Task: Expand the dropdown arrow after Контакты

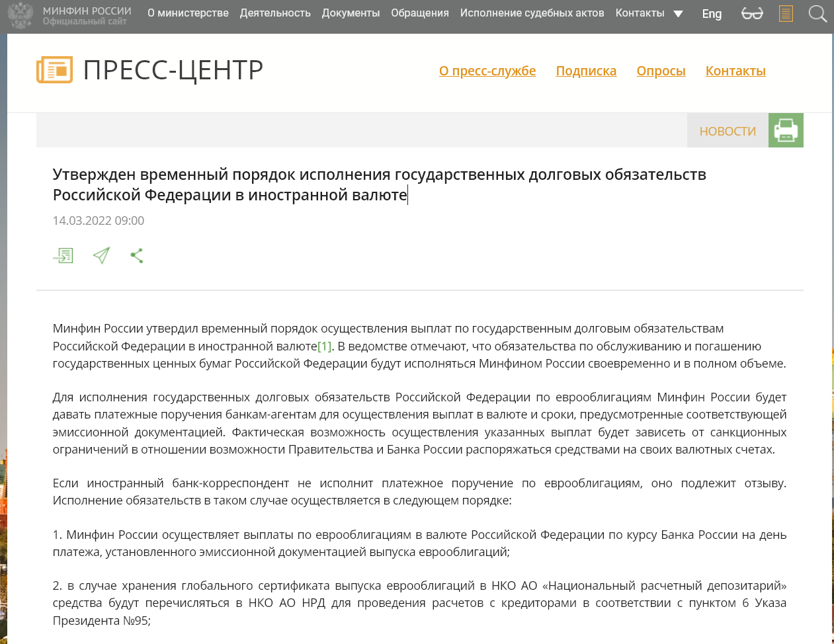Action: coord(678,13)
